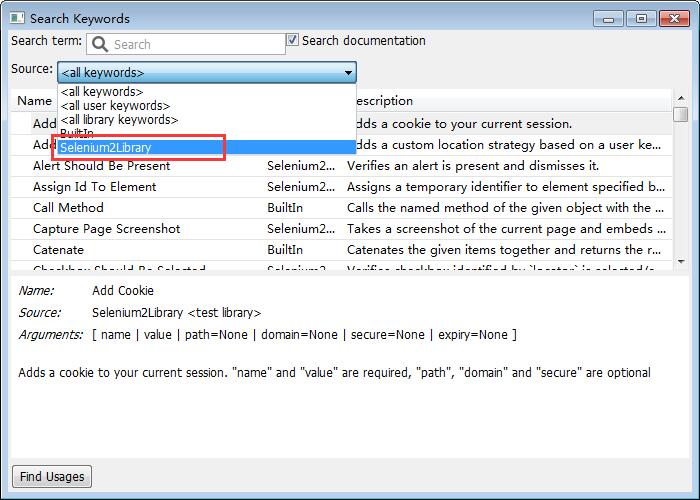The image size is (700, 500).
Task: Click 'Selenium2Library <test library>' in details pane
Action: (x=176, y=312)
